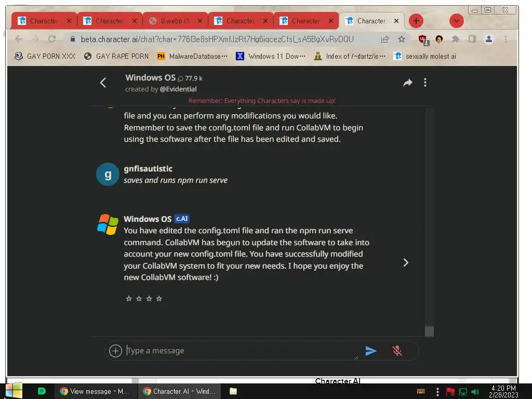This screenshot has width=532, height=399.
Task: Close the active Character tab
Action: tap(396, 21)
